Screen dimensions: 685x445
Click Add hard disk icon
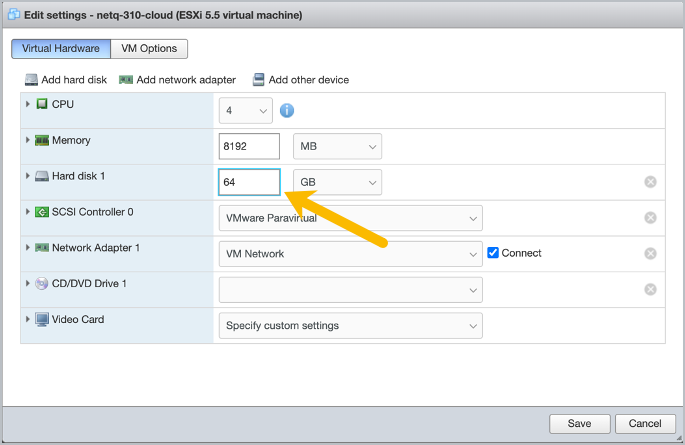(x=32, y=80)
